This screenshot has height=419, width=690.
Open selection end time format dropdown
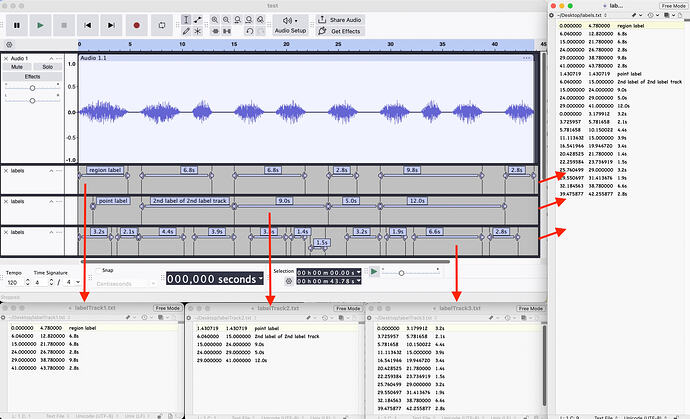click(x=359, y=281)
